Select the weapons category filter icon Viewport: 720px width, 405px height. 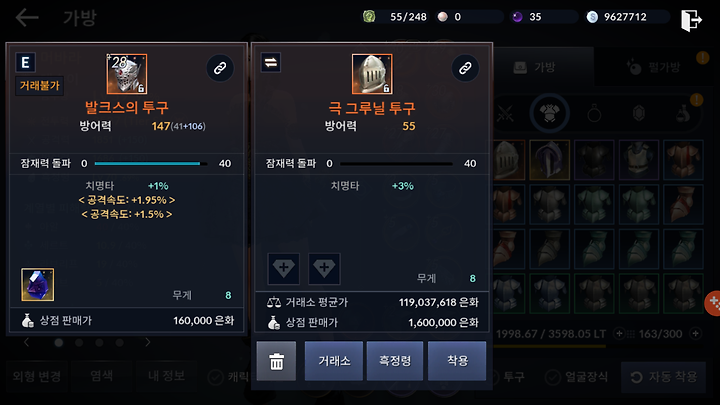click(505, 113)
